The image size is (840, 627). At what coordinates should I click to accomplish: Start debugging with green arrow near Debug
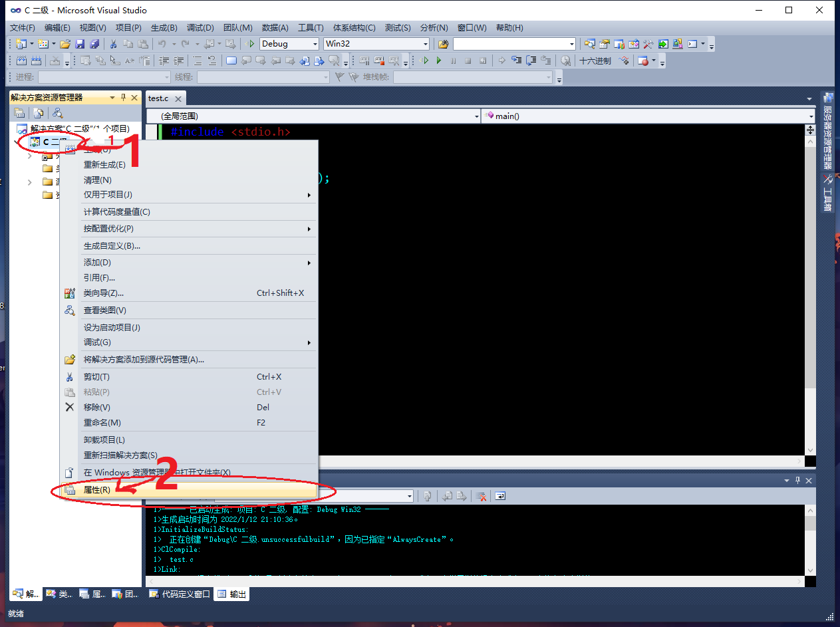click(250, 44)
